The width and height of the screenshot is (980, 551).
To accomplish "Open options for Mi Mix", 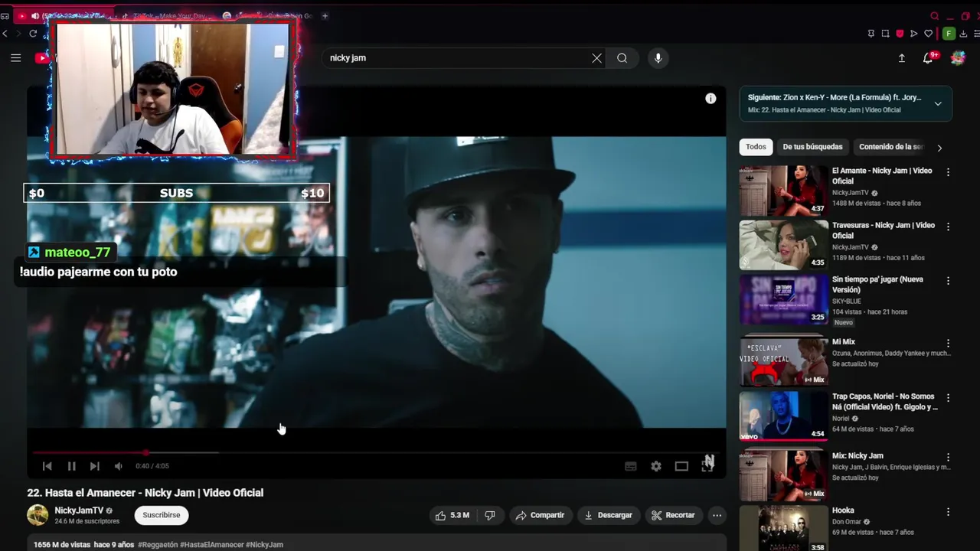I will point(948,344).
